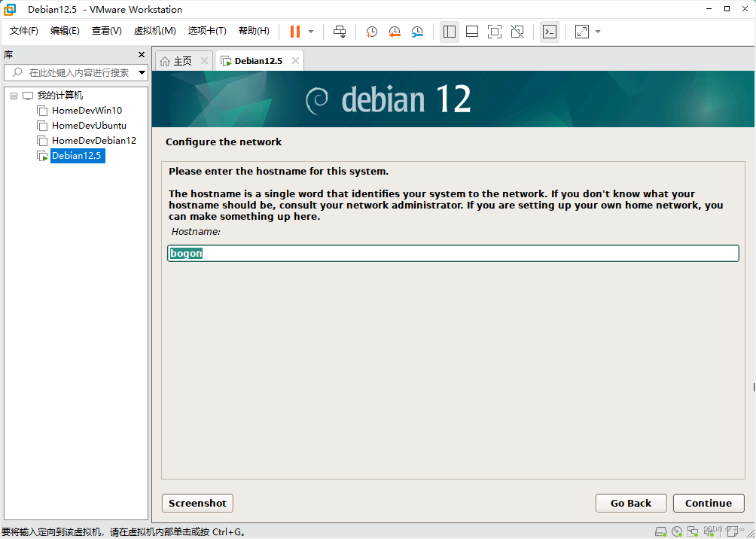Viewport: 756px width, 539px height.
Task: Revert to the latest snapshot
Action: [x=395, y=32]
